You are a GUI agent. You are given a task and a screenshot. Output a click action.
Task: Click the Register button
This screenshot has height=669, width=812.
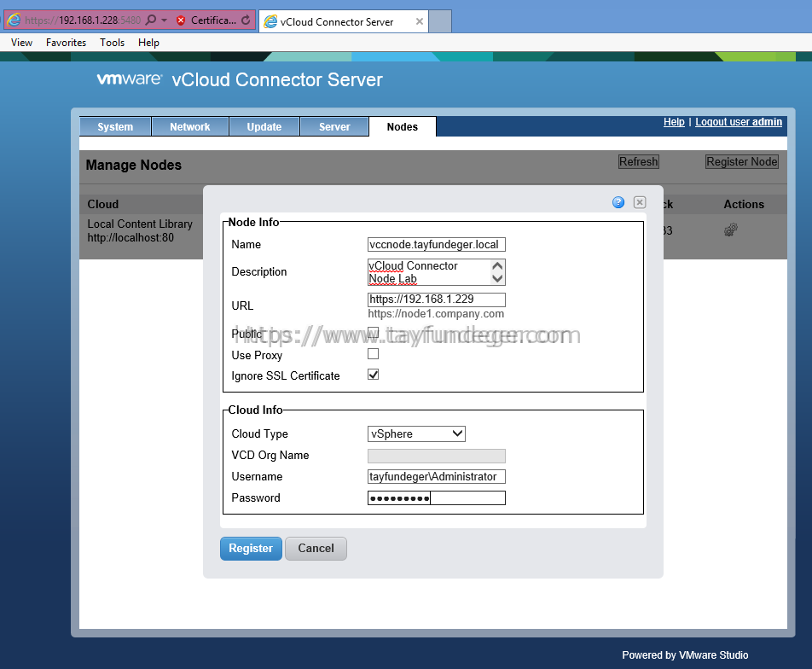(x=251, y=549)
